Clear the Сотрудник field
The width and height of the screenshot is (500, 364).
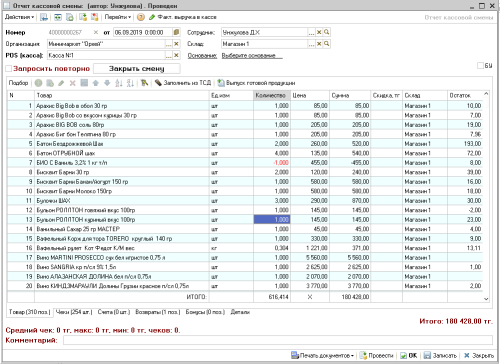point(319,32)
